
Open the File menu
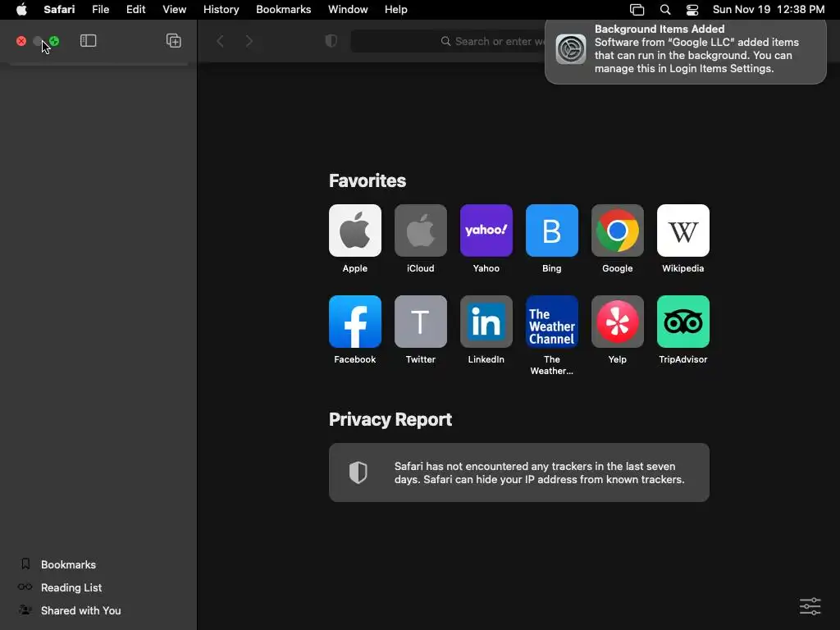coord(101,10)
